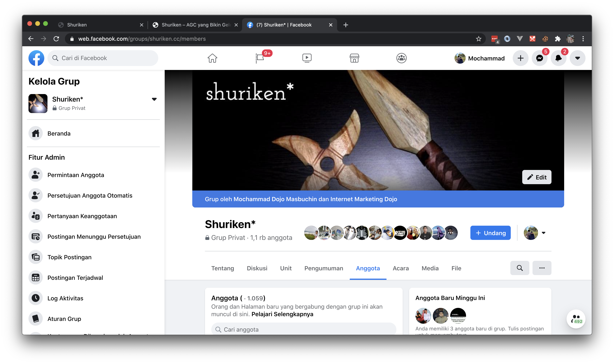Click the Groups icon in top navigation

pos(401,58)
